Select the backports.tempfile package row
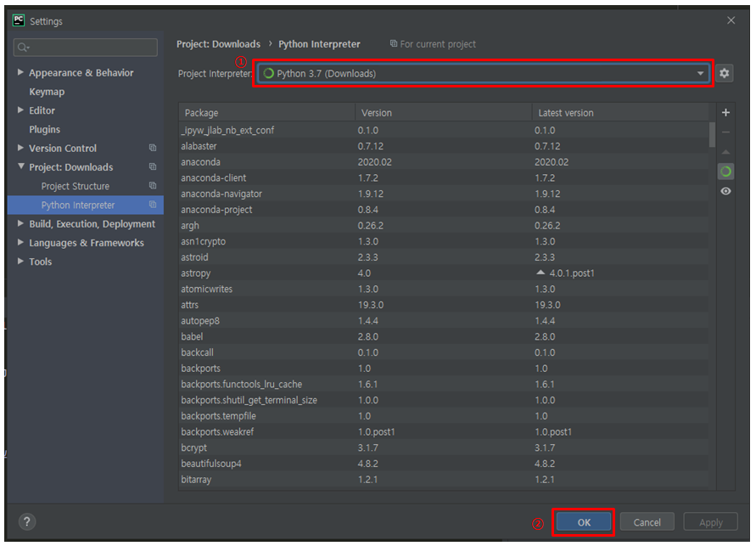The width and height of the screenshot is (756, 546). [444, 416]
